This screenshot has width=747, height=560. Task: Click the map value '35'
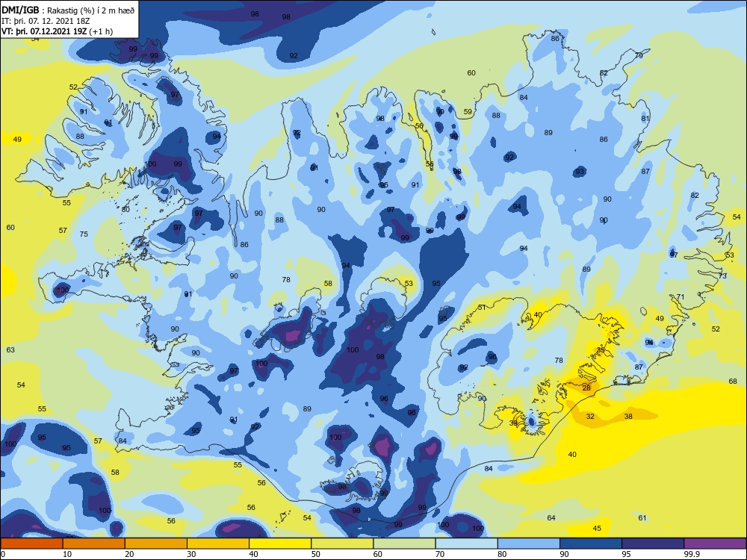click(601, 349)
